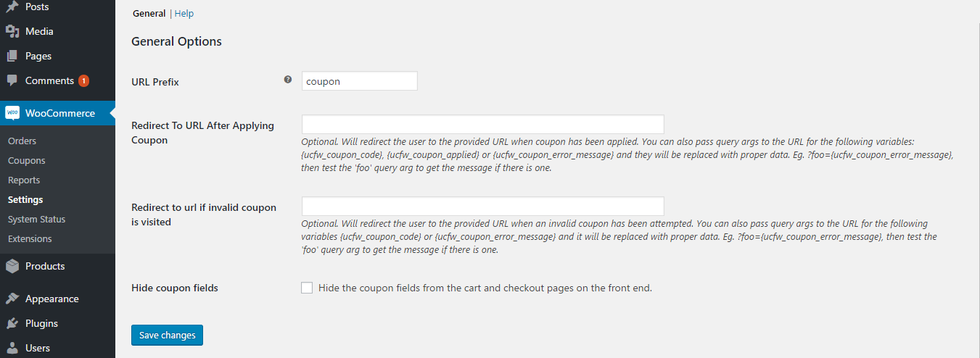This screenshot has width=980, height=358.
Task: Click the URL Prefix text field
Action: [x=360, y=81]
